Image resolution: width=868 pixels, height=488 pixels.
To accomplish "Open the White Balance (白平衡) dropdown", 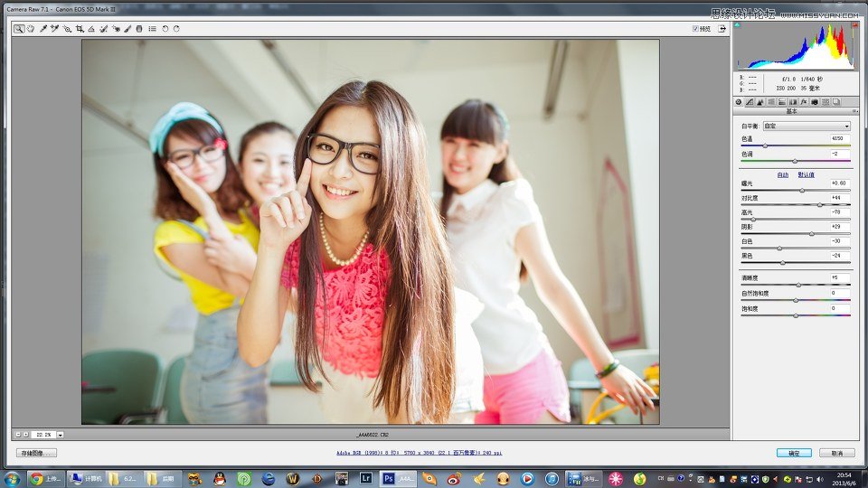I will click(x=807, y=127).
